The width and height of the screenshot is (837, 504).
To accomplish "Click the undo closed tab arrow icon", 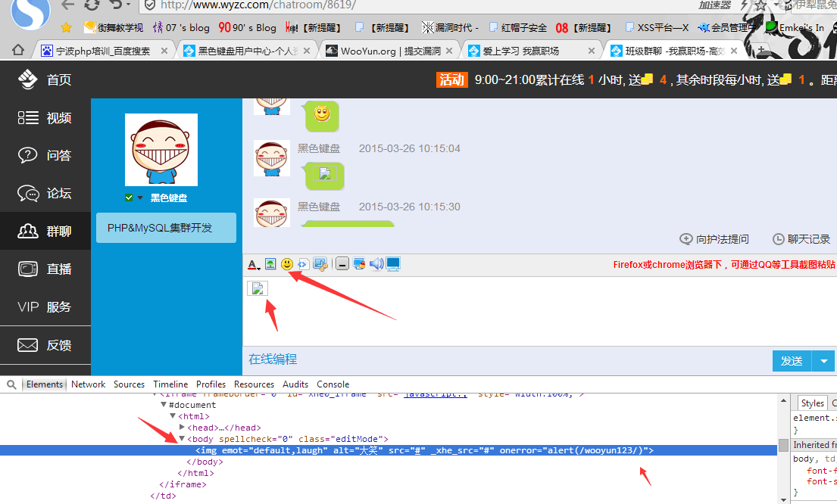I will click(x=115, y=5).
